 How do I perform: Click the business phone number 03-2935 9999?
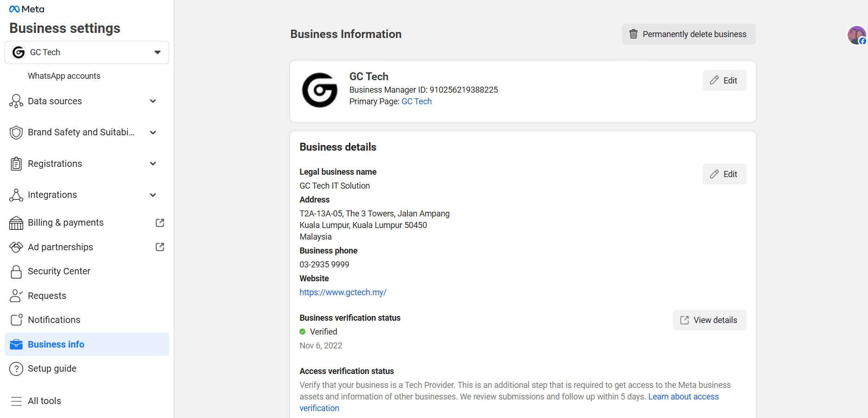(x=324, y=265)
